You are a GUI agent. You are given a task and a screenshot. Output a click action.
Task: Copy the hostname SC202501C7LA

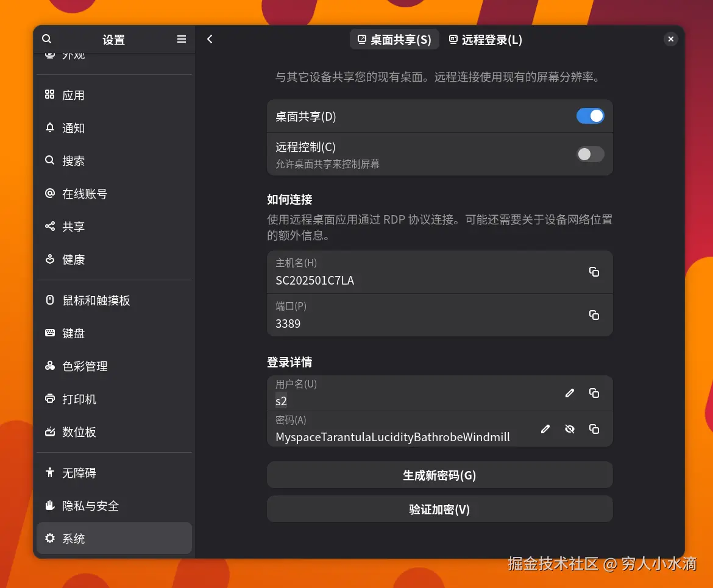click(594, 272)
